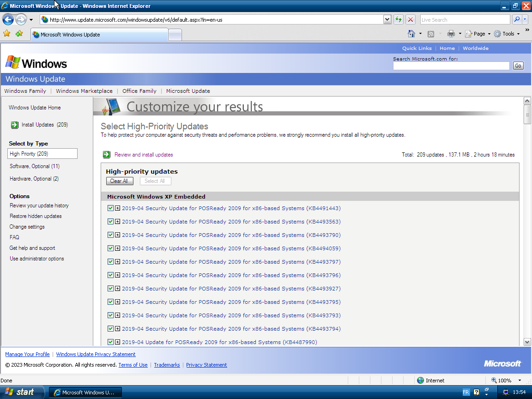The width and height of the screenshot is (532, 399).
Task: Click the Windows Update Privacy Statement link
Action: point(96,354)
